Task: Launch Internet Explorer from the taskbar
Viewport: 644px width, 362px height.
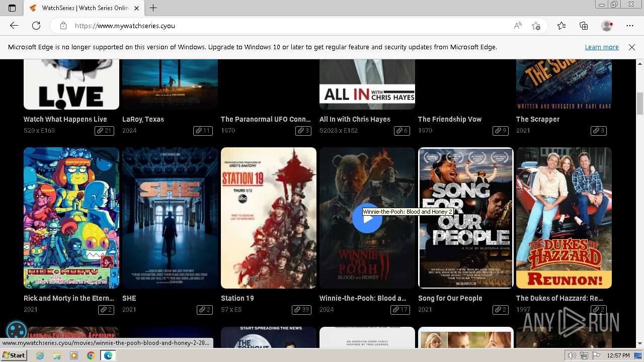Action: pos(40,355)
